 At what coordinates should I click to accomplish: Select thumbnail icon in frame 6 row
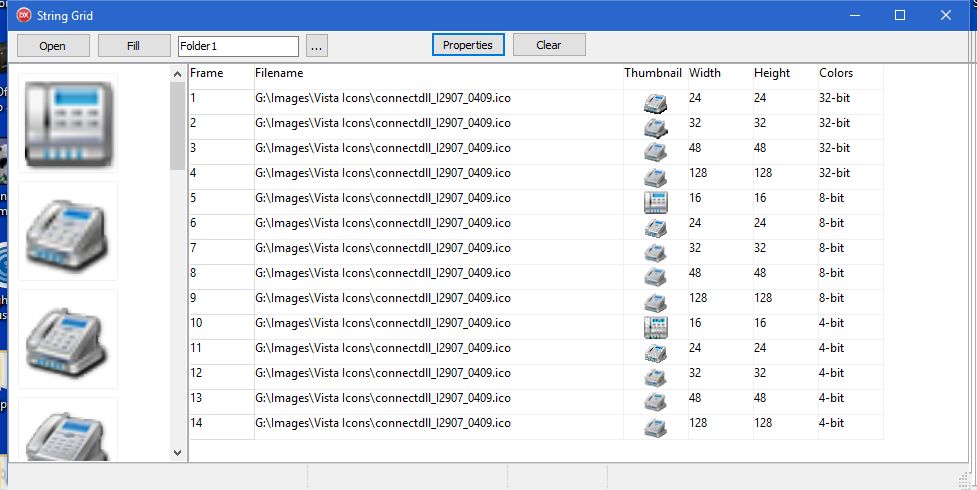pos(655,227)
